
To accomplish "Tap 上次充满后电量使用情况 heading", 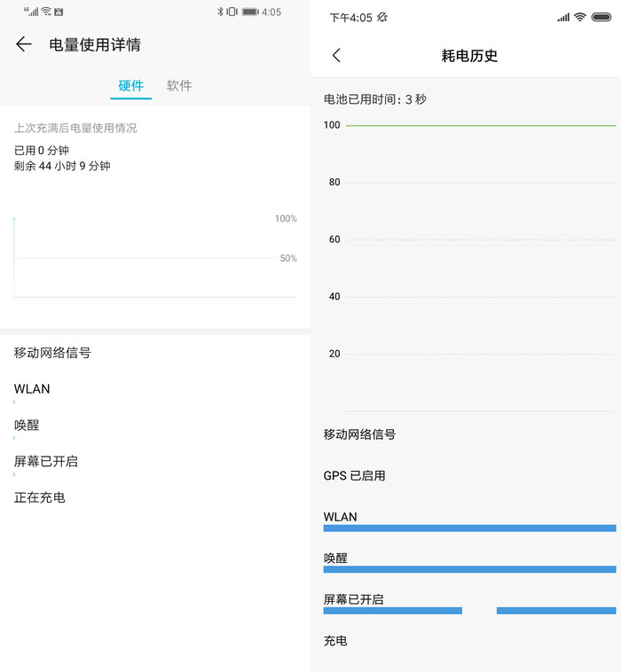I will [x=75, y=128].
